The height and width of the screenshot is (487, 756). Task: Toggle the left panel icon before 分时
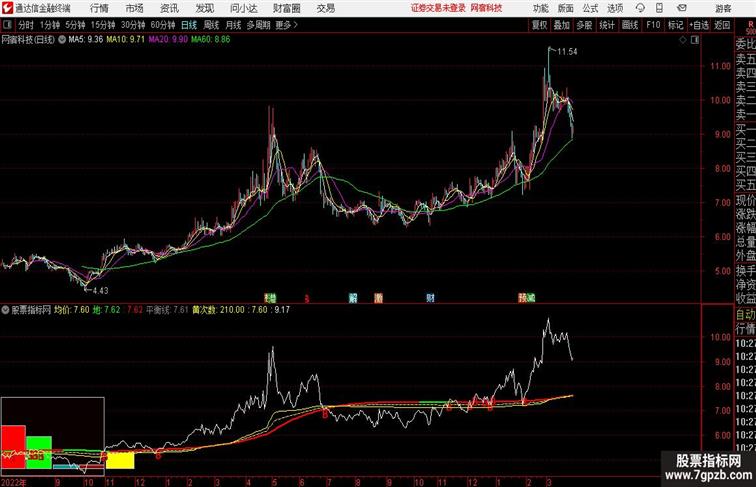[7, 25]
